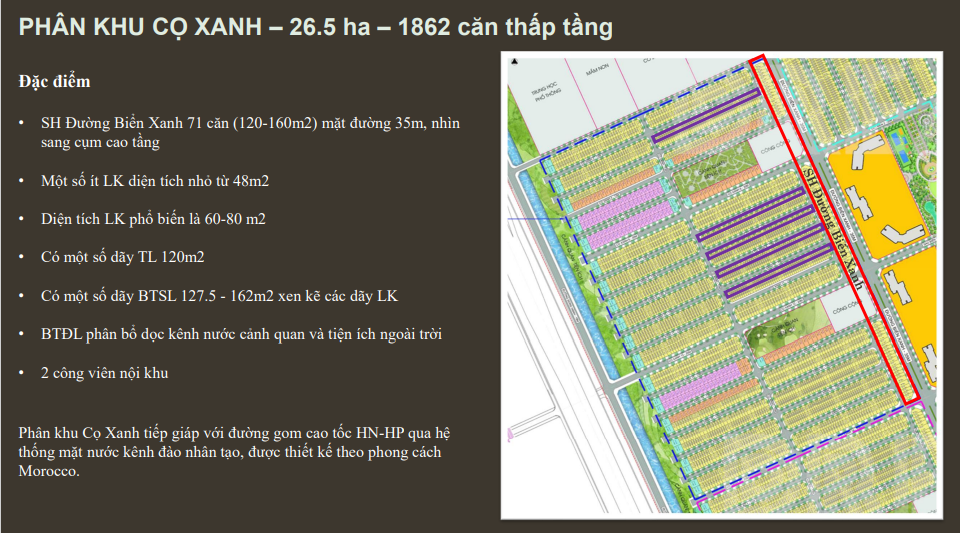Click the 'Có một số dãy TL 120m2' bullet
The image size is (960, 533).
pyautogui.click(x=123, y=257)
